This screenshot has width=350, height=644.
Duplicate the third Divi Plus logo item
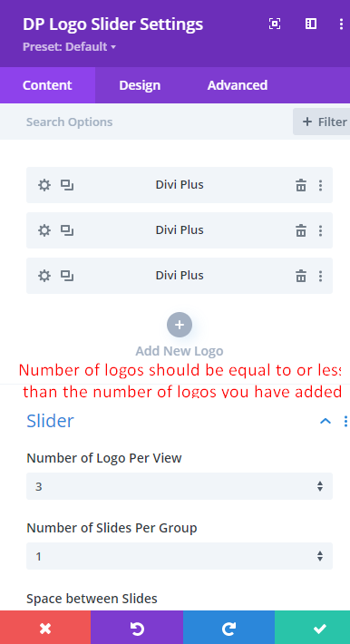tap(67, 276)
